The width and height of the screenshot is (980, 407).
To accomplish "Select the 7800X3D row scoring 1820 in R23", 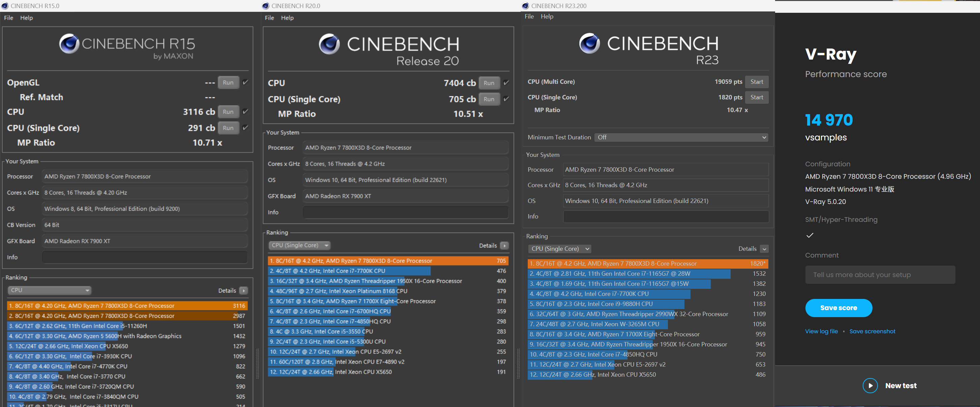I will click(648, 263).
